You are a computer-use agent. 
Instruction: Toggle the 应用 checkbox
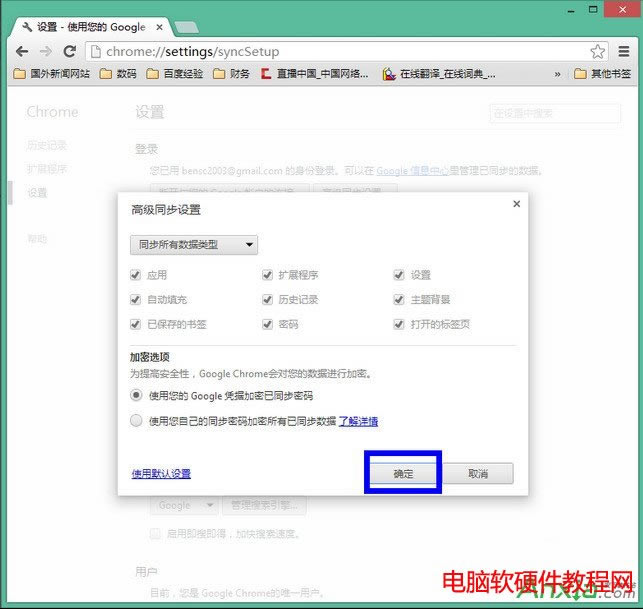pyautogui.click(x=135, y=275)
